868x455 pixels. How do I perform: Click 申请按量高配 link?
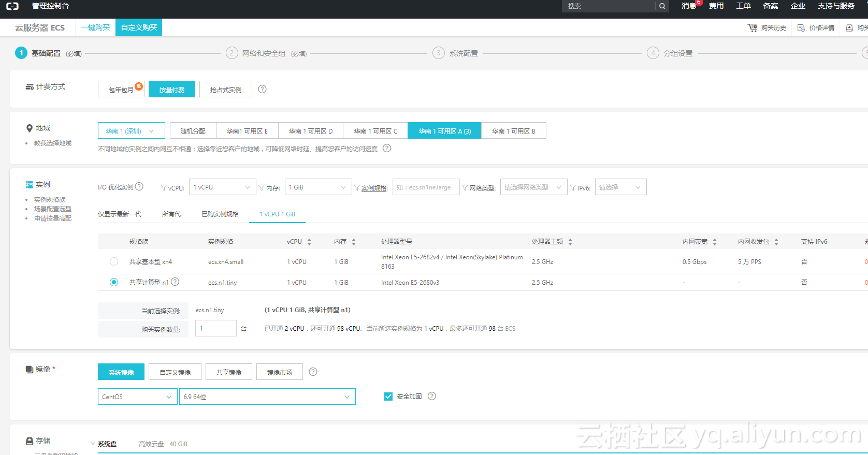pos(53,218)
